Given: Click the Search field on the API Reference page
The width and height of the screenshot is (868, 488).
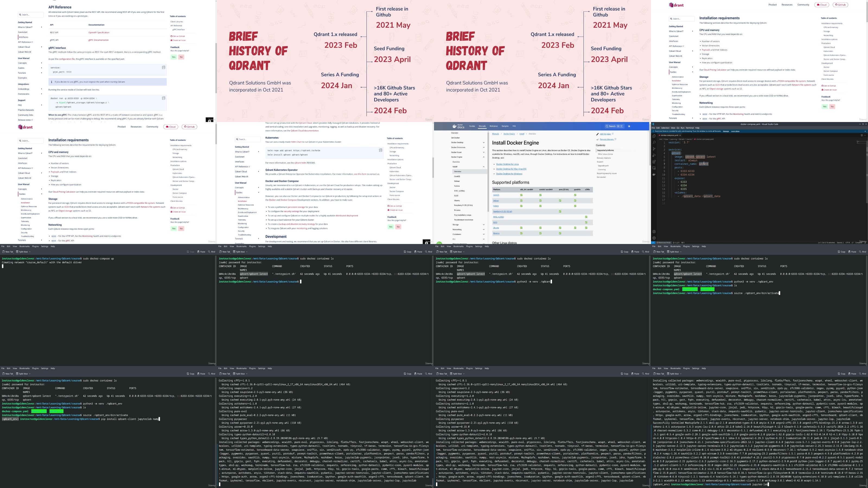Looking at the screenshot, I should point(31,14).
